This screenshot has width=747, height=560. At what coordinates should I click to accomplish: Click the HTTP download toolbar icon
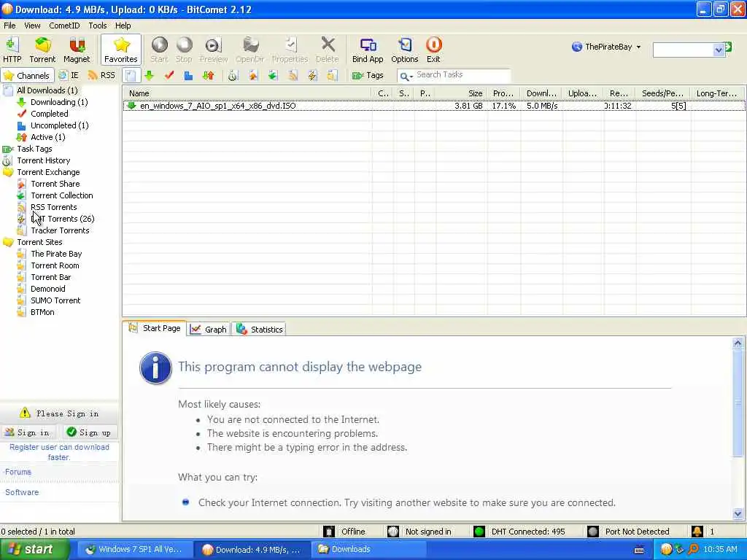(12, 50)
